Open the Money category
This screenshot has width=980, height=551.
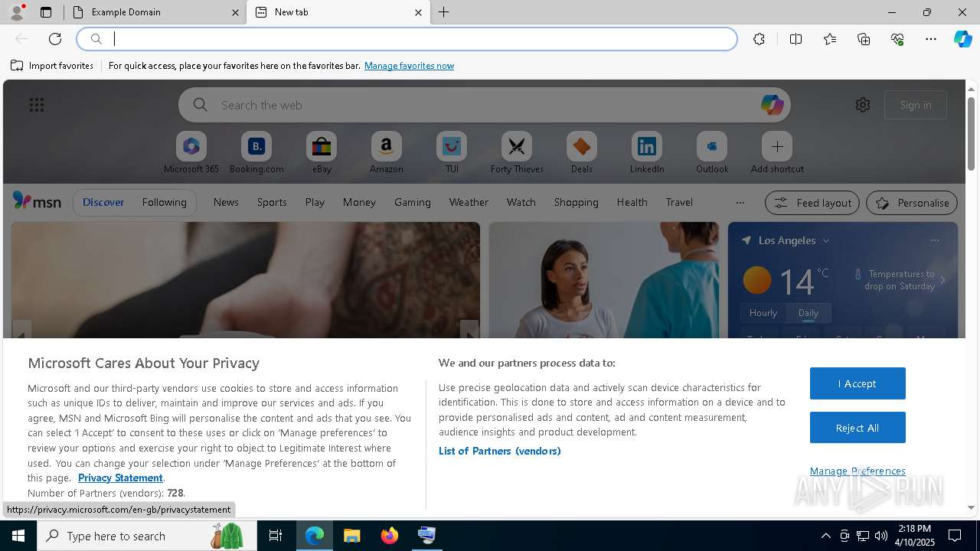point(359,202)
